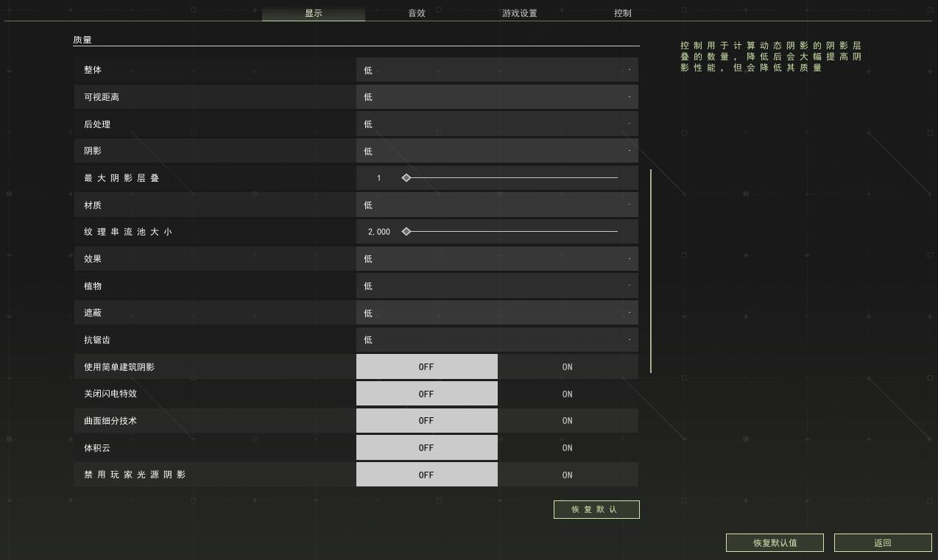Switch to the 控制 tab

[x=623, y=13]
